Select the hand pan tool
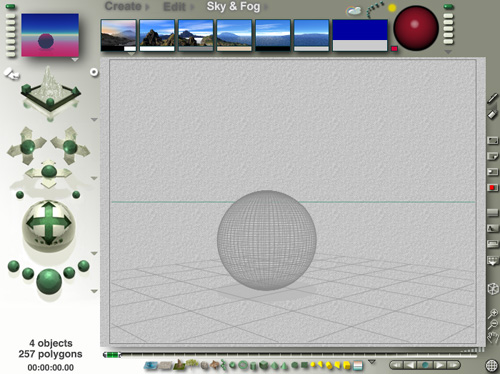The image size is (500, 374). click(x=493, y=337)
